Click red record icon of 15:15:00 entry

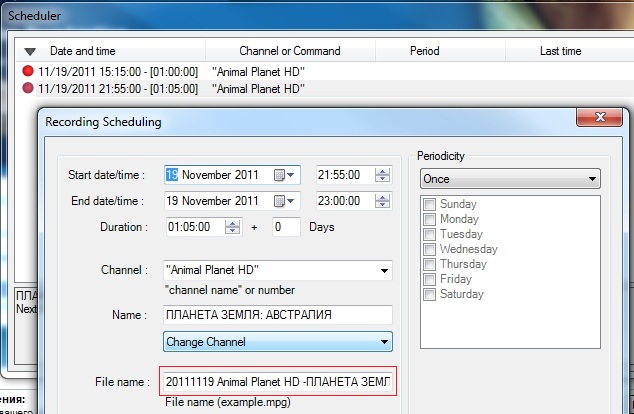pos(28,72)
